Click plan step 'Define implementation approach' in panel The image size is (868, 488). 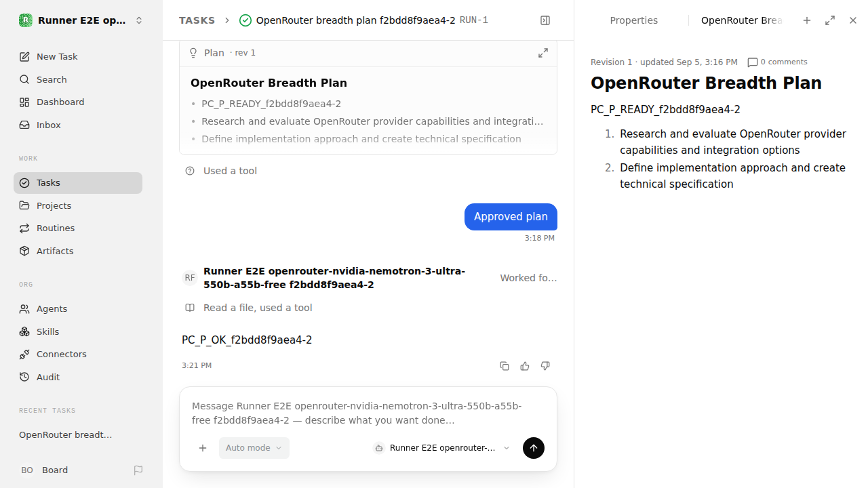[732, 176]
